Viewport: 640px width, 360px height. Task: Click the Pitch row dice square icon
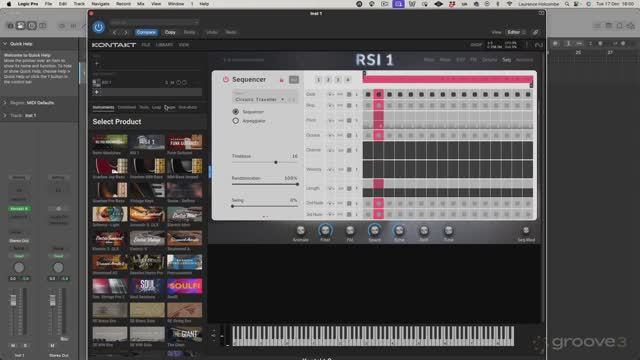tap(349, 120)
